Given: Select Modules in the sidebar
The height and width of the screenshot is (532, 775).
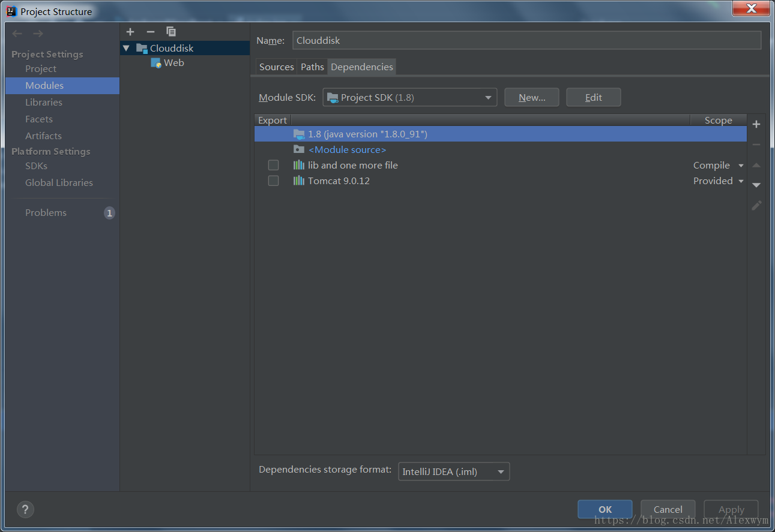Looking at the screenshot, I should click(62, 86).
